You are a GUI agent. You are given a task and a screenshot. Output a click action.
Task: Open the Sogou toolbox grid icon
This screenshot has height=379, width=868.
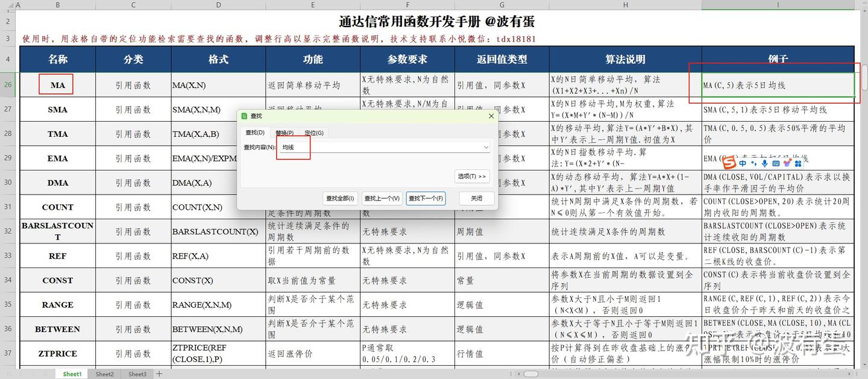point(797,163)
